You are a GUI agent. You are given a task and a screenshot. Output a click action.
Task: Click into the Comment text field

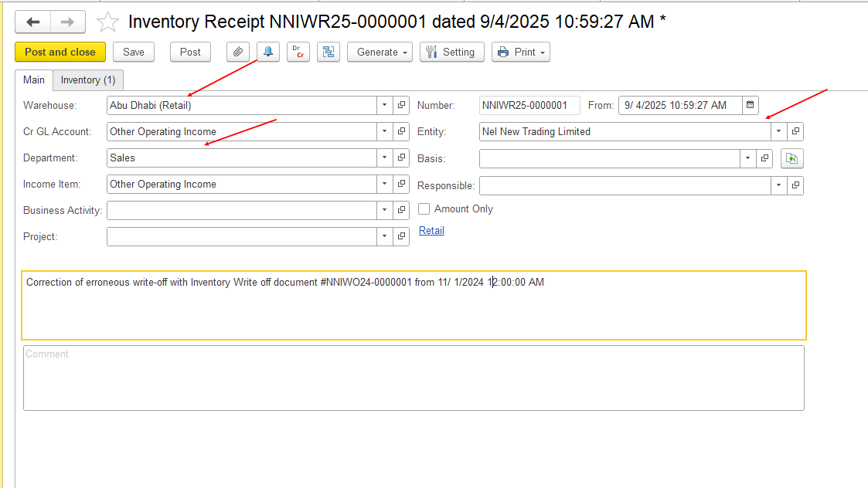pos(414,378)
